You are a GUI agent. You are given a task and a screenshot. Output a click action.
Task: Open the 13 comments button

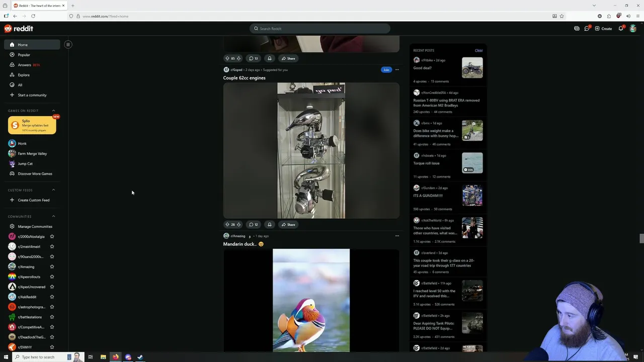253,58
